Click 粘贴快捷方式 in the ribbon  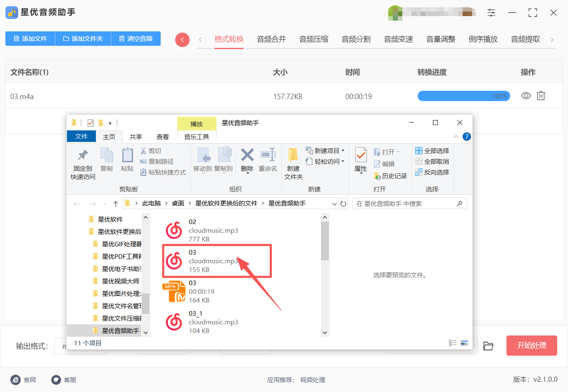pos(163,172)
